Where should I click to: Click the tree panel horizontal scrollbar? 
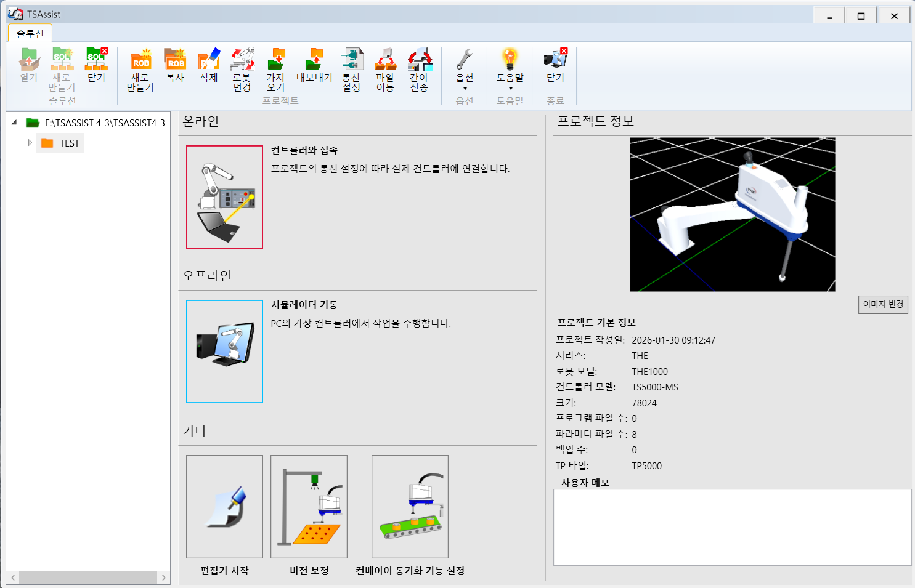tap(87, 578)
